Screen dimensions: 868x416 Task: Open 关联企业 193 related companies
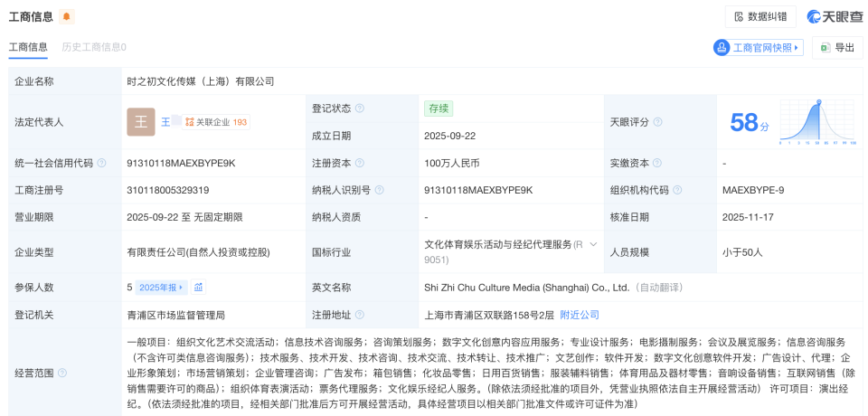point(216,122)
